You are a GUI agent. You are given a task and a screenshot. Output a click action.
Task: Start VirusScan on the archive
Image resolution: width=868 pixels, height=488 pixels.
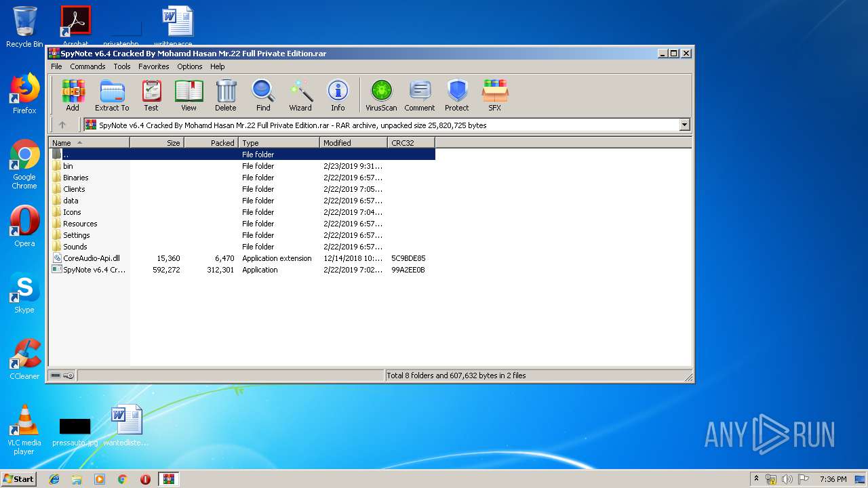coord(381,95)
